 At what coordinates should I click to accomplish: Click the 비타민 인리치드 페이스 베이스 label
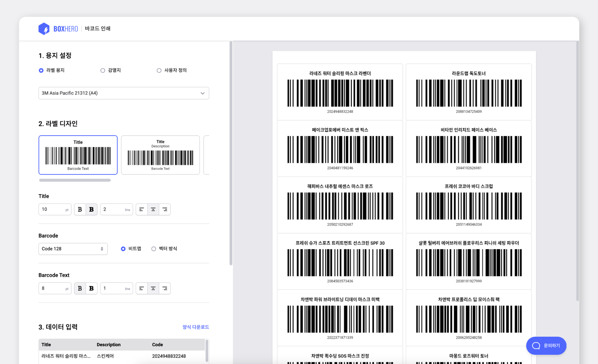tap(469, 148)
